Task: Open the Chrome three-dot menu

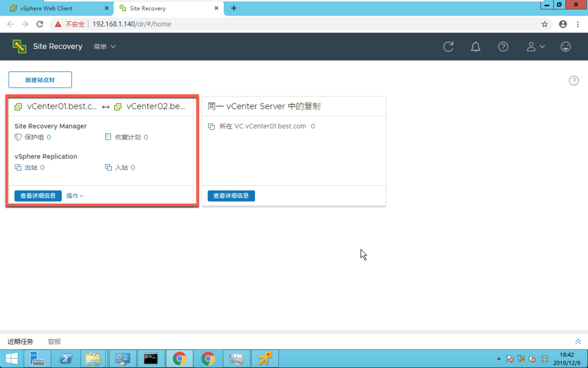Action: 578,24
